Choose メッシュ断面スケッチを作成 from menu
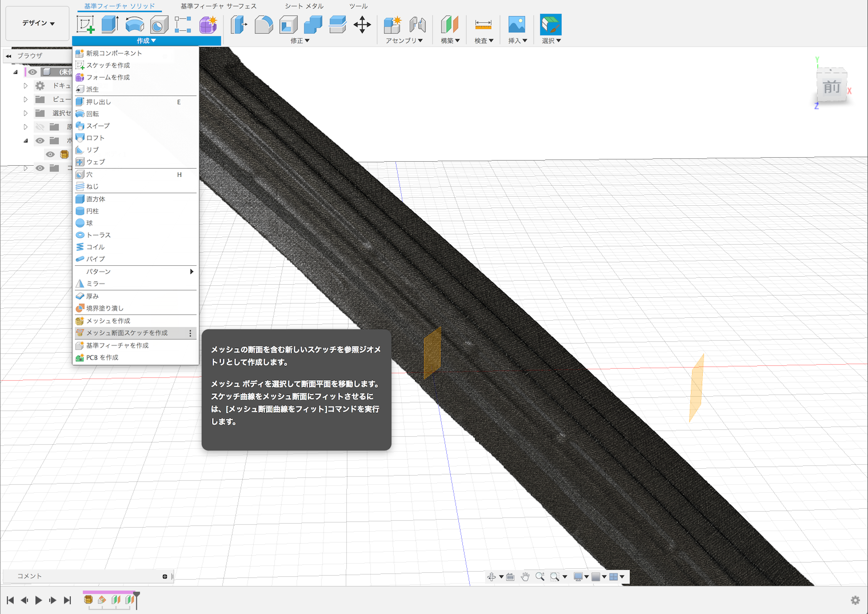This screenshot has height=614, width=868. (x=127, y=333)
